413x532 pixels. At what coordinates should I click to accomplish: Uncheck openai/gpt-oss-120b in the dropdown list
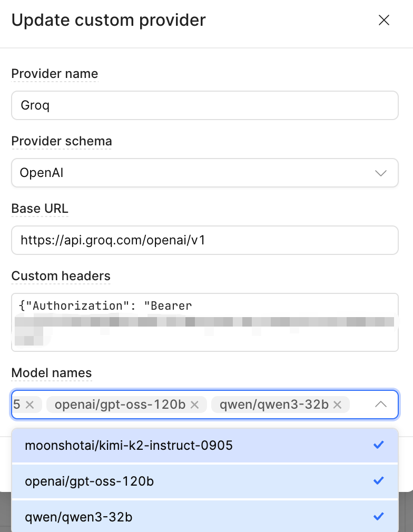point(204,481)
